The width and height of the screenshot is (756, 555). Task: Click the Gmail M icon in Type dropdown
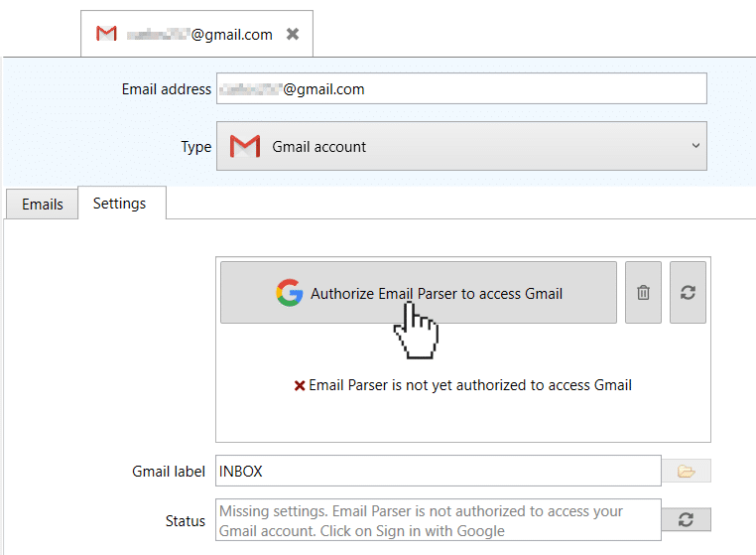click(x=245, y=146)
